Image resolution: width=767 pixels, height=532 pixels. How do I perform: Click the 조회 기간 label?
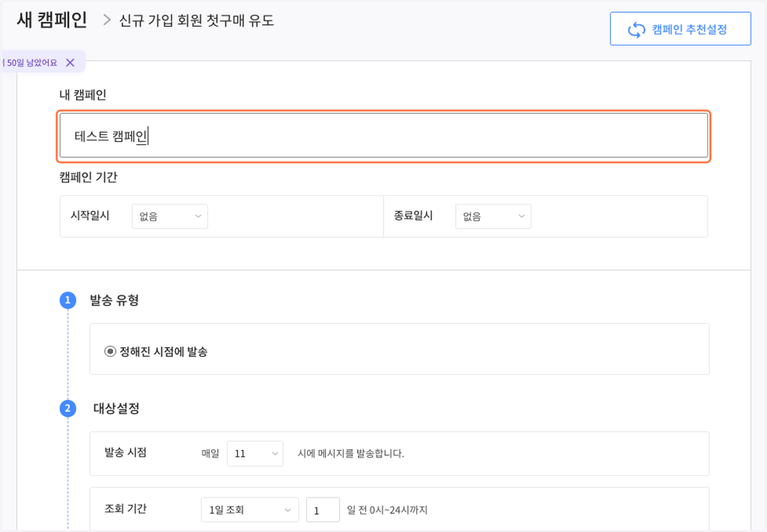point(125,508)
